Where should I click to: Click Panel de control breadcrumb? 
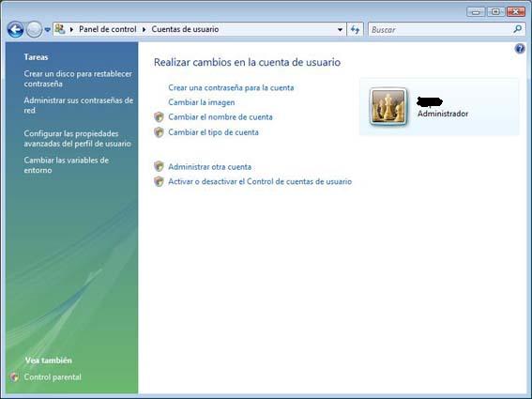click(108, 29)
